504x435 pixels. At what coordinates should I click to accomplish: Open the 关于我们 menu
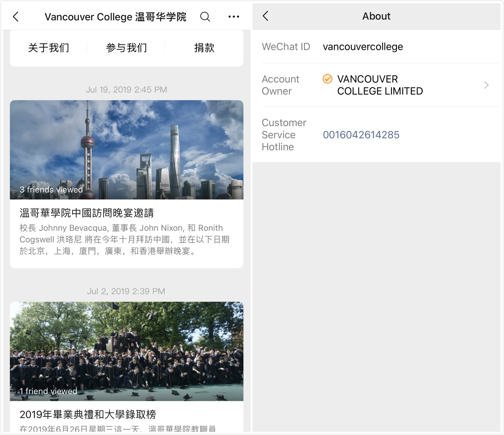(x=49, y=48)
